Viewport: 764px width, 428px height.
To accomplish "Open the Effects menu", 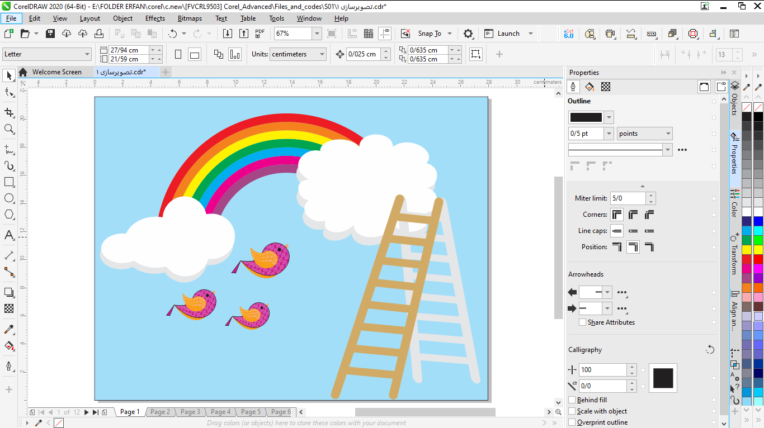I will (155, 19).
